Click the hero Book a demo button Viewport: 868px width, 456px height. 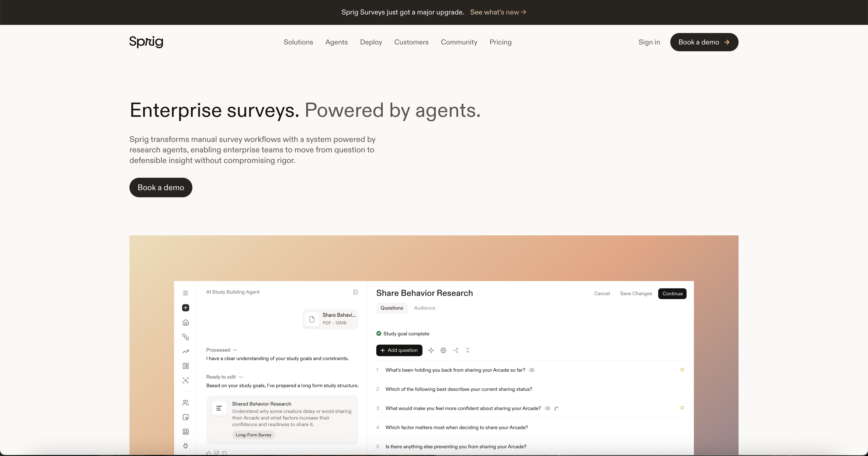[161, 187]
